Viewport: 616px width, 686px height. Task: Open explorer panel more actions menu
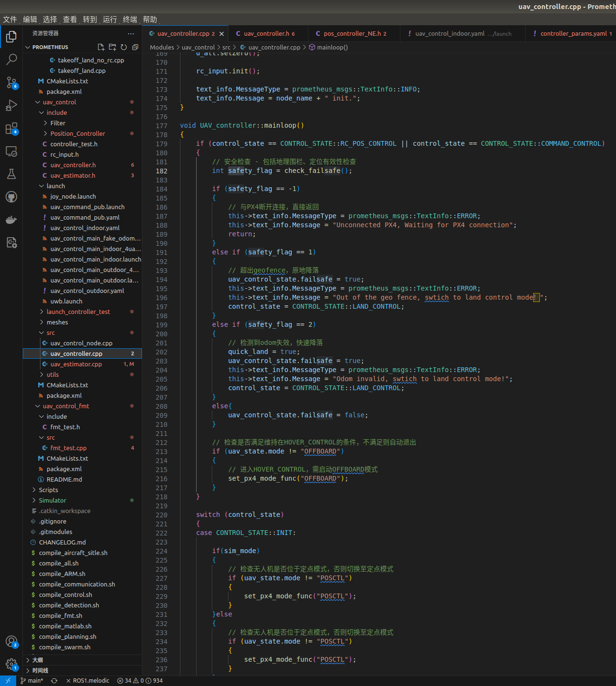(x=131, y=33)
